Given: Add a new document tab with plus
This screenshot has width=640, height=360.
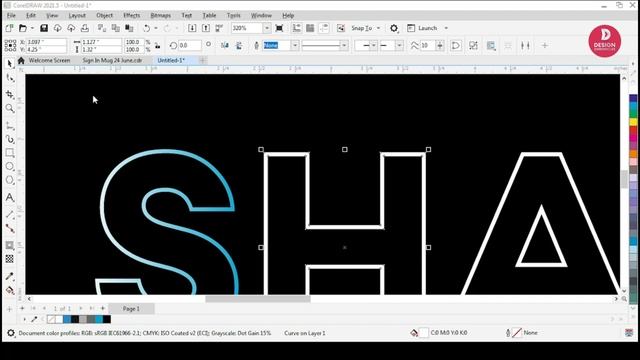Looking at the screenshot, I should point(203,60).
